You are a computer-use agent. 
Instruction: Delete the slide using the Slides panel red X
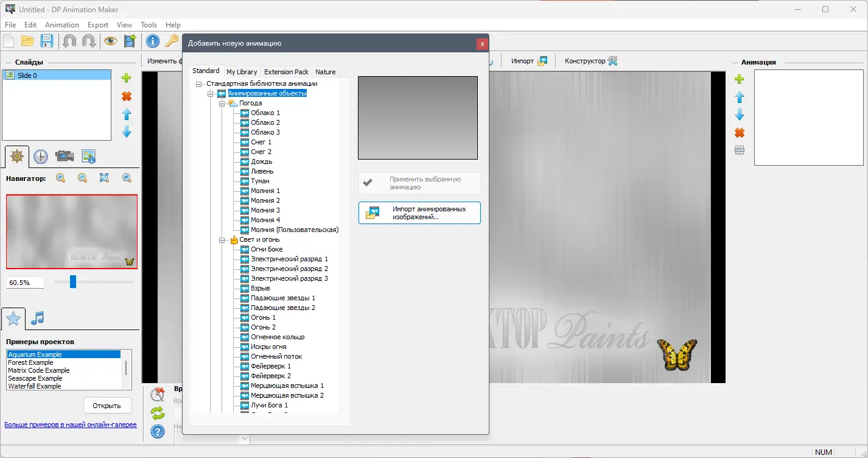127,96
